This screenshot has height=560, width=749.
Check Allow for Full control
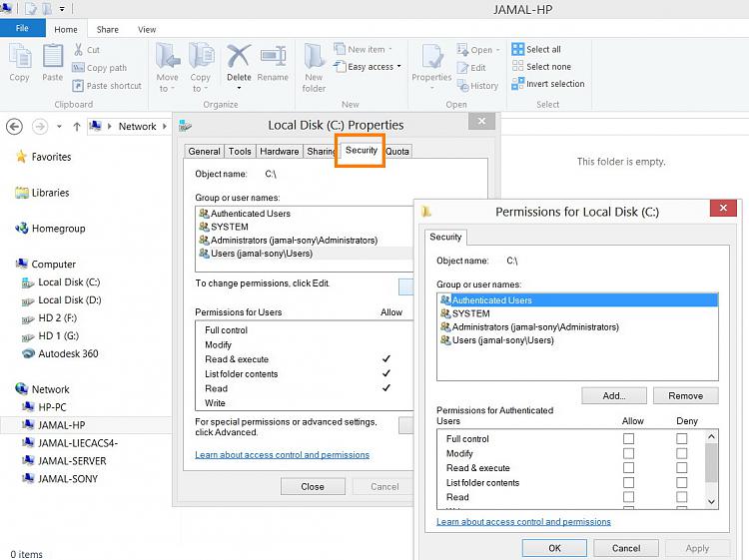click(x=628, y=438)
